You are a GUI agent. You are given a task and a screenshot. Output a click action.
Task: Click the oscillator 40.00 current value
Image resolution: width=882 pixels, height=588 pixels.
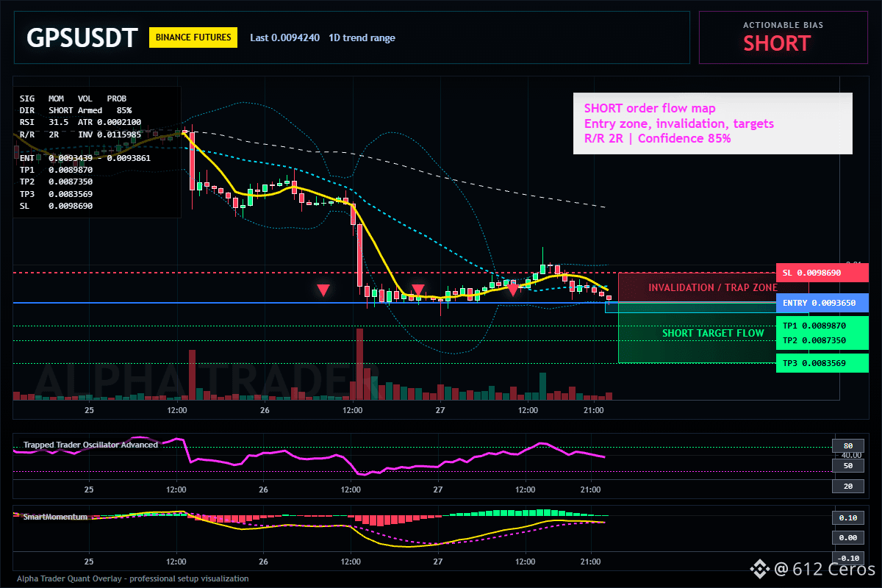point(851,456)
